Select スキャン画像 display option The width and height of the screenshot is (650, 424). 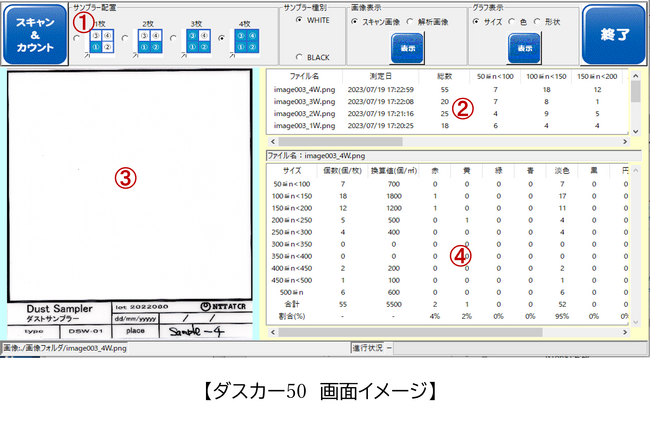355,21
